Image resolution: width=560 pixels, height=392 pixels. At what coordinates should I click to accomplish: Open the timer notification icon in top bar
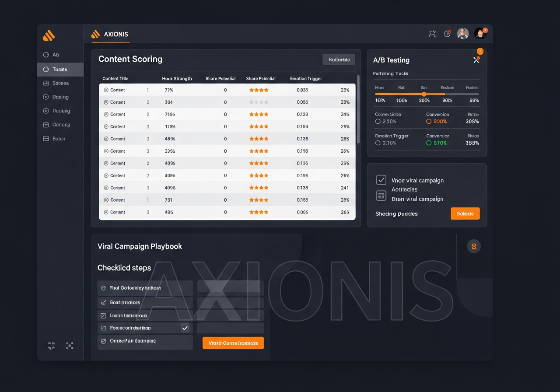pyautogui.click(x=447, y=34)
